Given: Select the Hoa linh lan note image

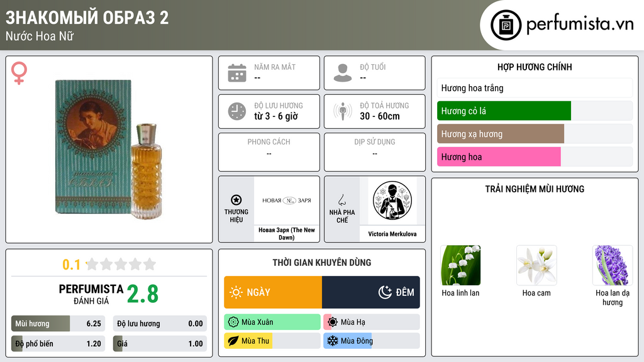Looking at the screenshot, I should tap(460, 265).
